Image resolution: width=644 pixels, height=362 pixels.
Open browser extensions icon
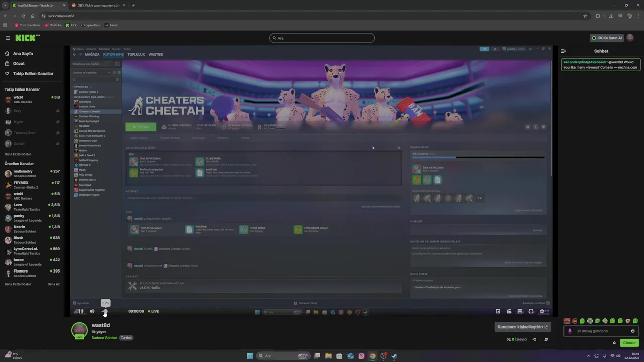598,16
